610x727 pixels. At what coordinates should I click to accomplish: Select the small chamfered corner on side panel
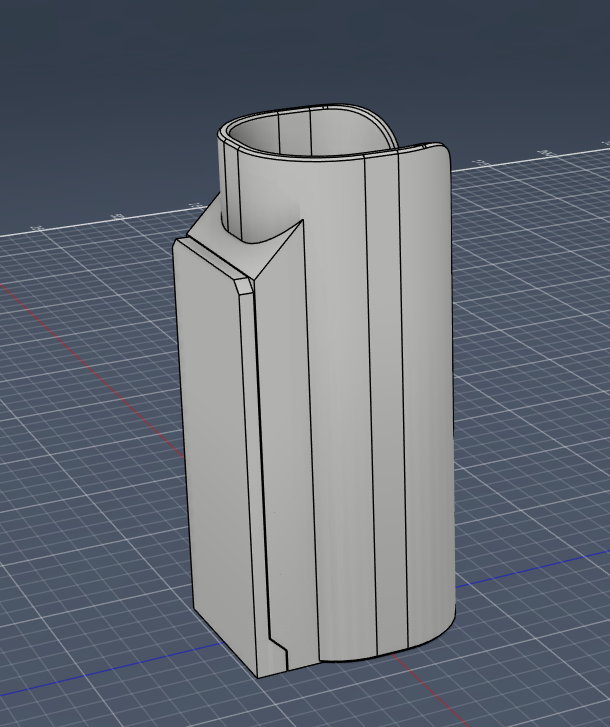(244, 285)
